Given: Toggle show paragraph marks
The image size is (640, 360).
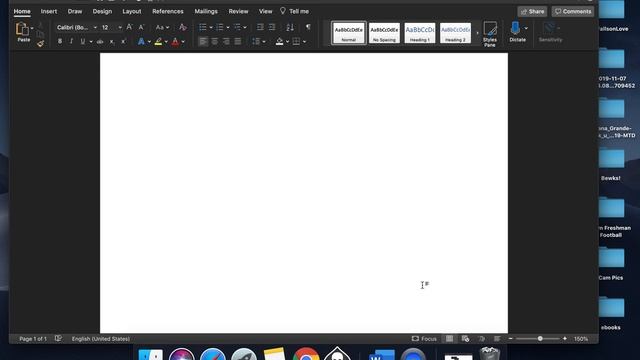Looking at the screenshot, I should coord(308,27).
